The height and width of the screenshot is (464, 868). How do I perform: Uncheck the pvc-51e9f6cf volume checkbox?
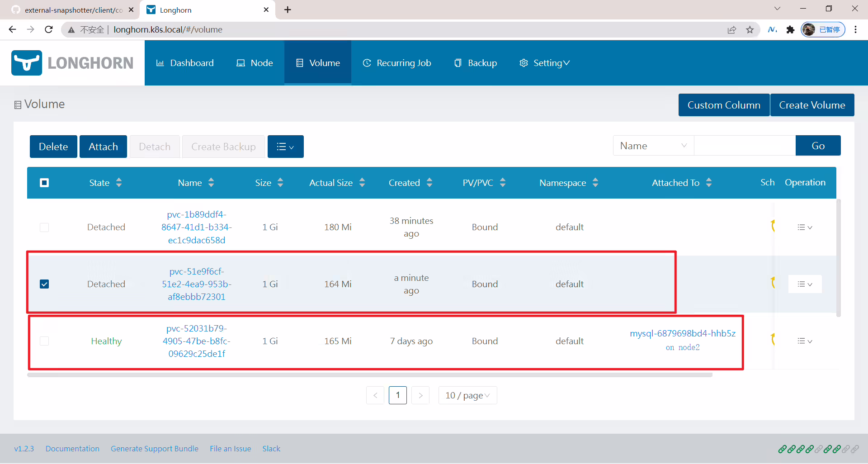44,284
